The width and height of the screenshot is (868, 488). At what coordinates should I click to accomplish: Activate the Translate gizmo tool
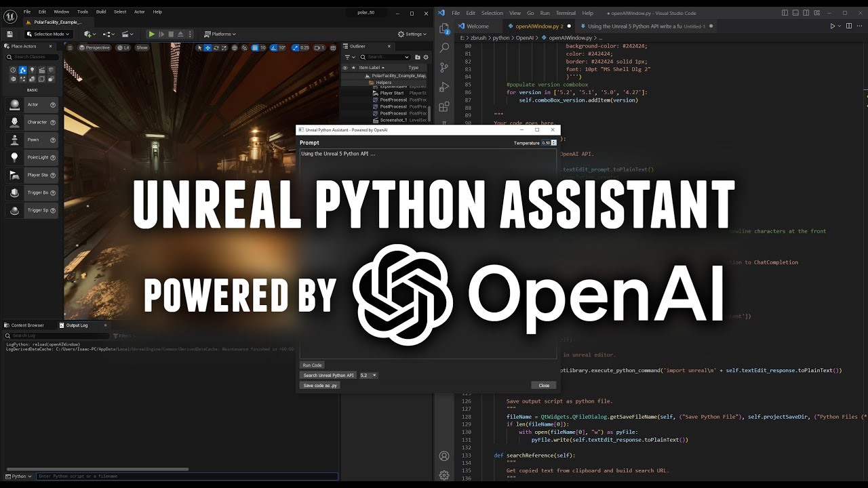208,47
